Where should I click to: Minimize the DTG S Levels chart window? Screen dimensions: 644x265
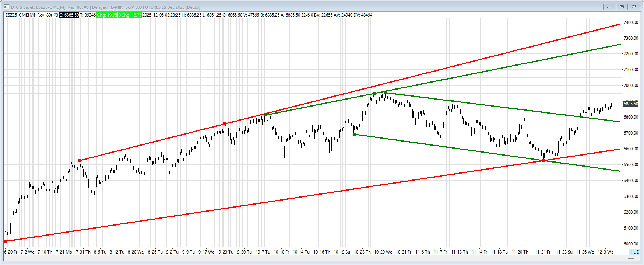pos(609,7)
